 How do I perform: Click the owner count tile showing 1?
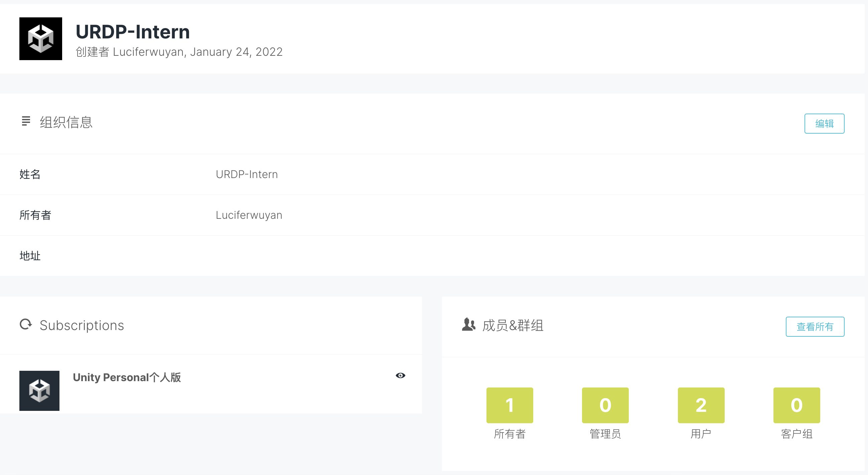(x=510, y=405)
